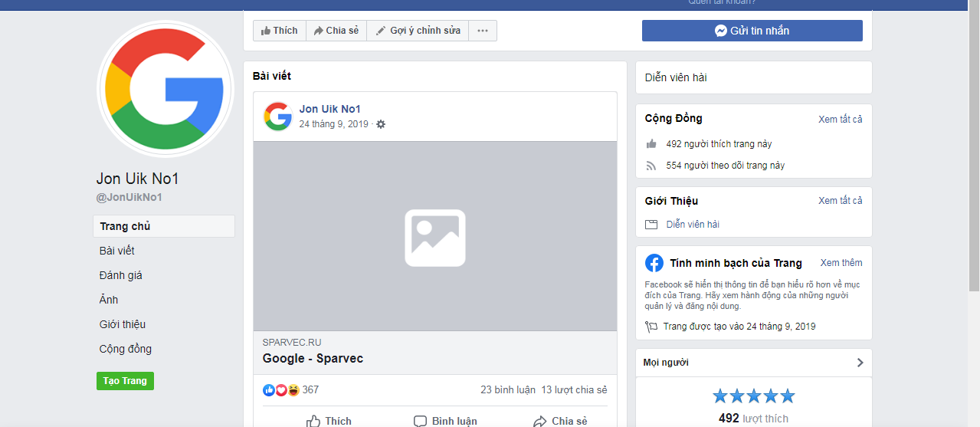Comment using the Bình luận button
The width and height of the screenshot is (980, 427).
click(x=445, y=421)
